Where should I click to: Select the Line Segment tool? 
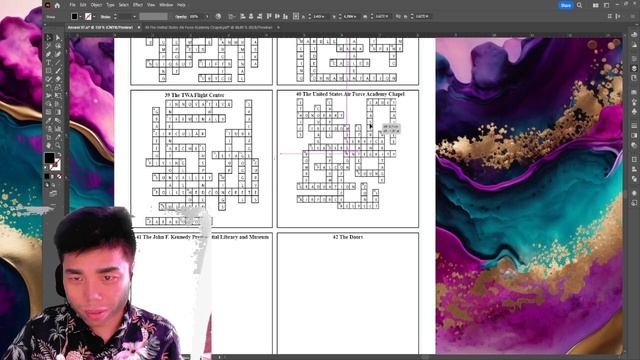(x=58, y=62)
